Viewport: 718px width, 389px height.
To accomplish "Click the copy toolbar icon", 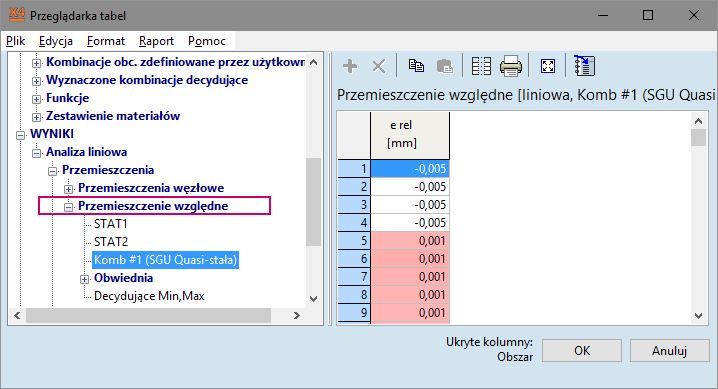I will (416, 66).
